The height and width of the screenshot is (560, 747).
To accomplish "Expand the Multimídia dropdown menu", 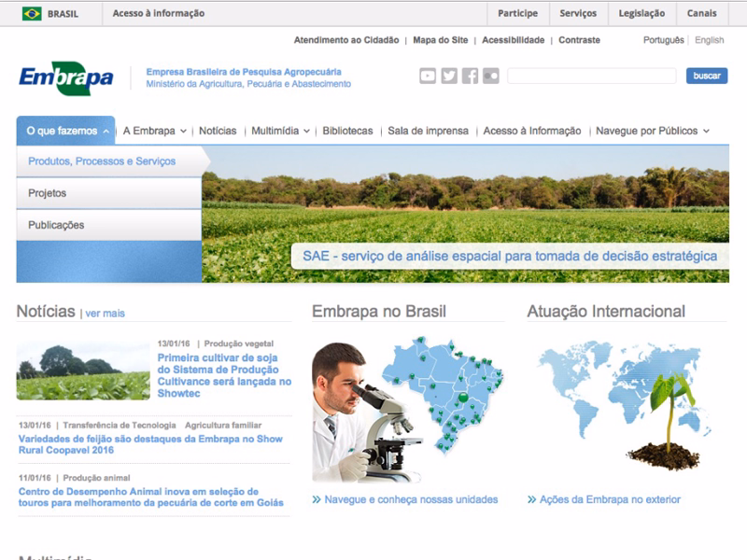I will [281, 131].
